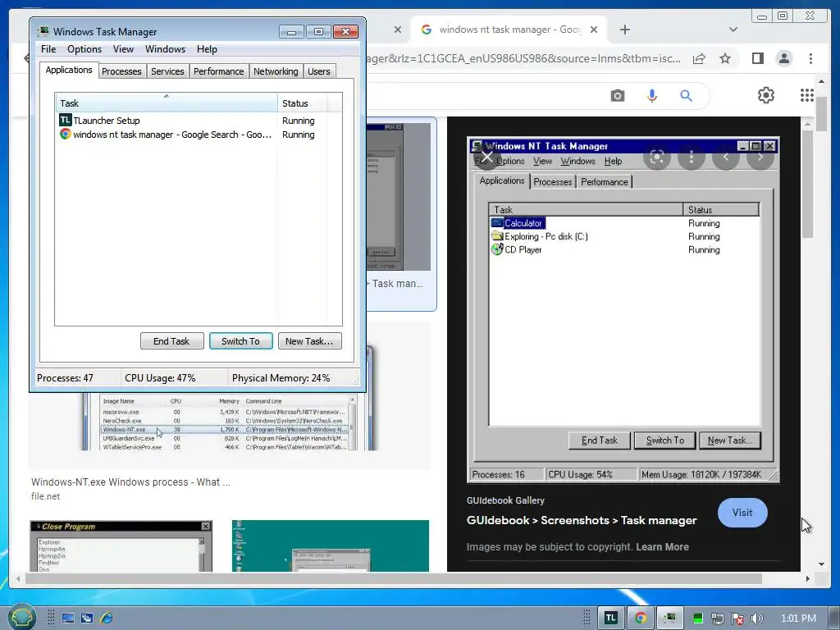The width and height of the screenshot is (840, 630).
Task: Click the Chrome taskbar button
Action: pos(641,618)
